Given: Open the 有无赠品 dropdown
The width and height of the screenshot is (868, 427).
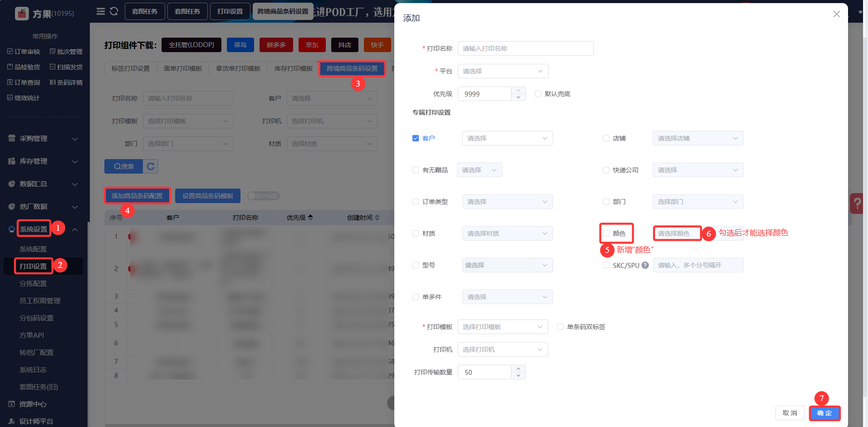Looking at the screenshot, I should 479,170.
